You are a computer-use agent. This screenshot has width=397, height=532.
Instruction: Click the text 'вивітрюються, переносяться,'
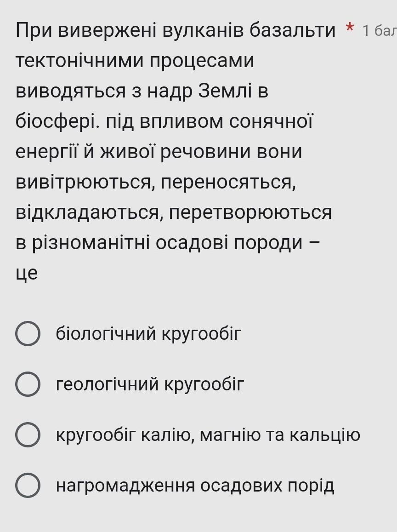click(156, 182)
